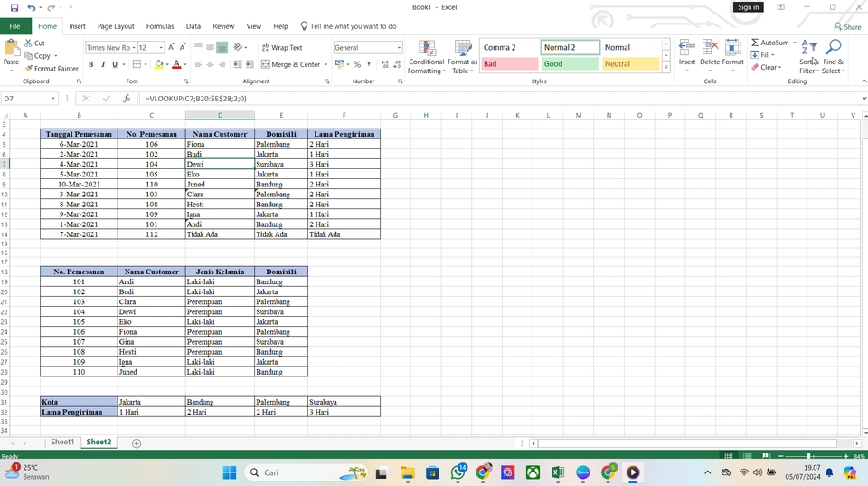Cut the selected cell

pos(34,43)
